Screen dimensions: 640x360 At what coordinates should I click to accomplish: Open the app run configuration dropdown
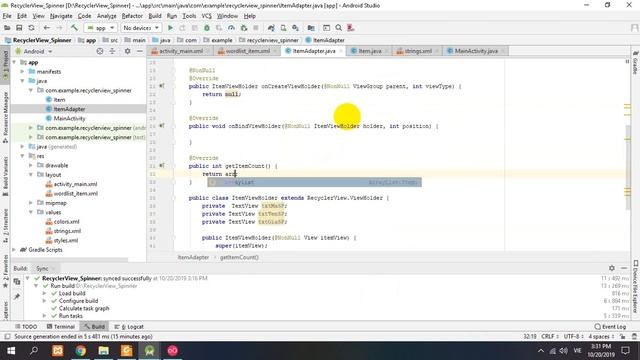click(101, 28)
